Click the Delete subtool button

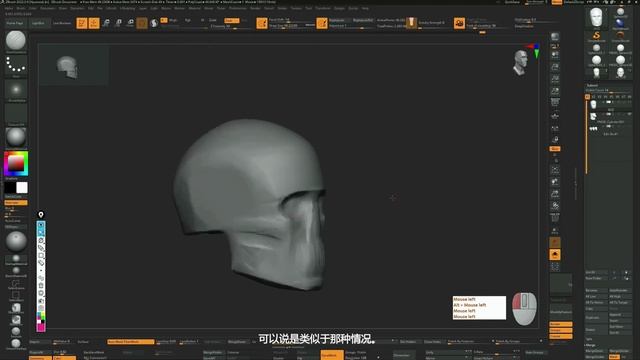(596, 330)
